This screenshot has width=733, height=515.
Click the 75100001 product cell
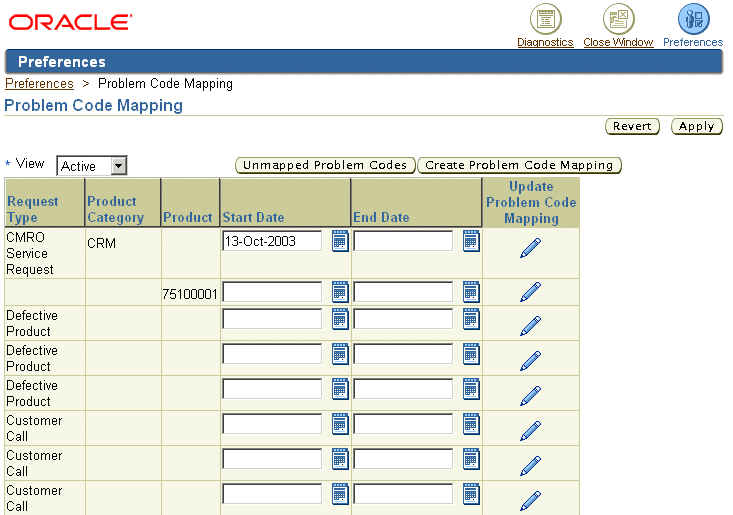tap(190, 294)
